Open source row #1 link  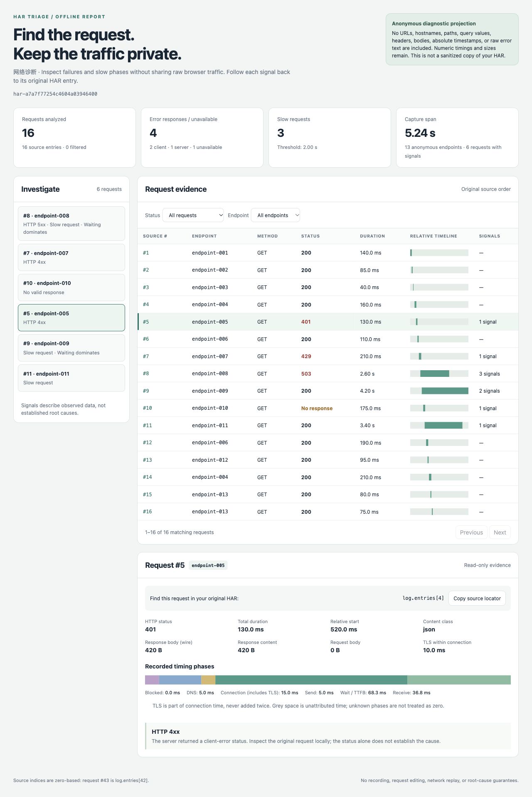click(146, 253)
